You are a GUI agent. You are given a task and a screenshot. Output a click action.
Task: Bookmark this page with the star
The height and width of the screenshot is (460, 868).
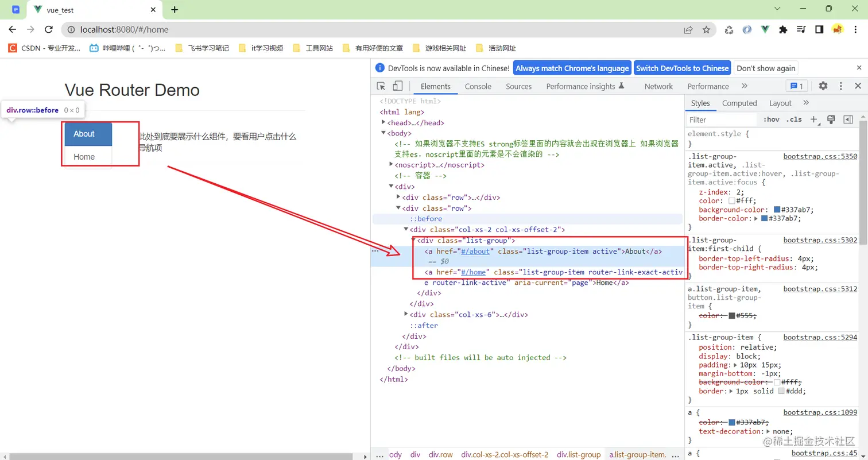coord(706,30)
